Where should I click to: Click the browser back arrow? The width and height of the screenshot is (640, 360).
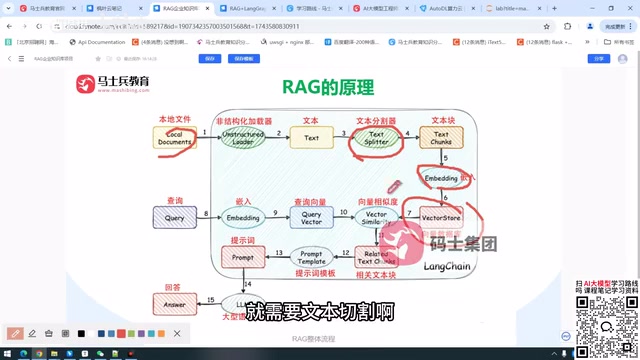click(9, 26)
